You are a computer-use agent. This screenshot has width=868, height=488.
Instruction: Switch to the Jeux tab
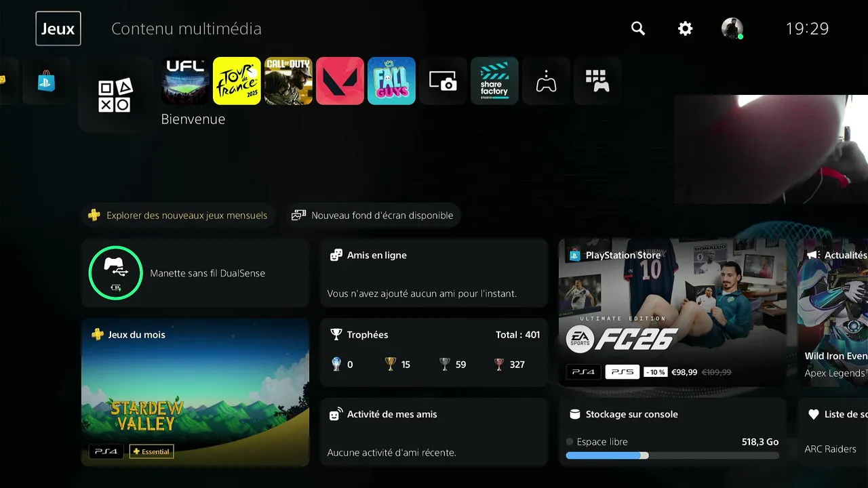click(58, 28)
